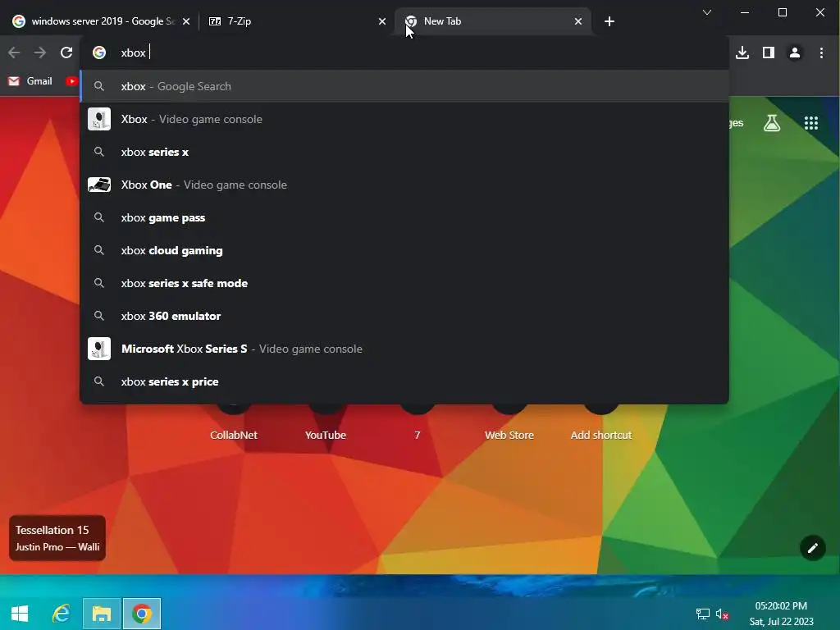Open the Gmail bookmark
This screenshot has height=630, width=840.
click(30, 81)
